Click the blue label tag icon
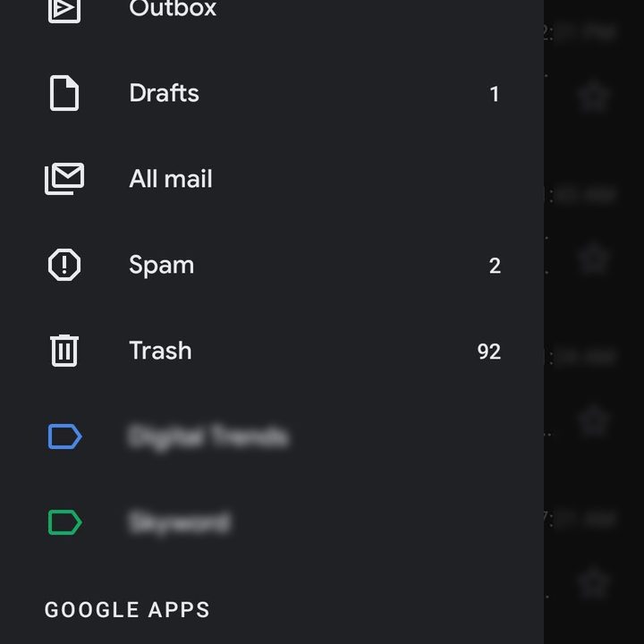 click(x=64, y=436)
